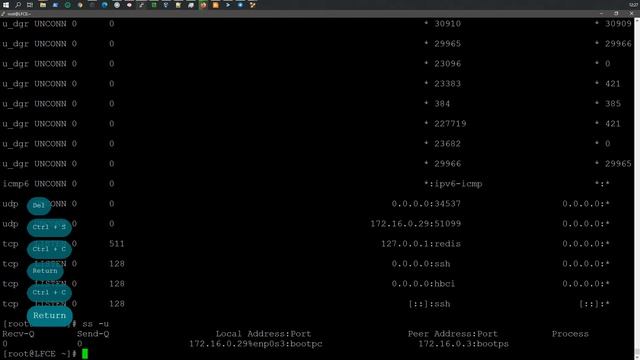Select the 0.0.0.0:34537 udp address
Viewport: 640px width, 360px height.
426,204
